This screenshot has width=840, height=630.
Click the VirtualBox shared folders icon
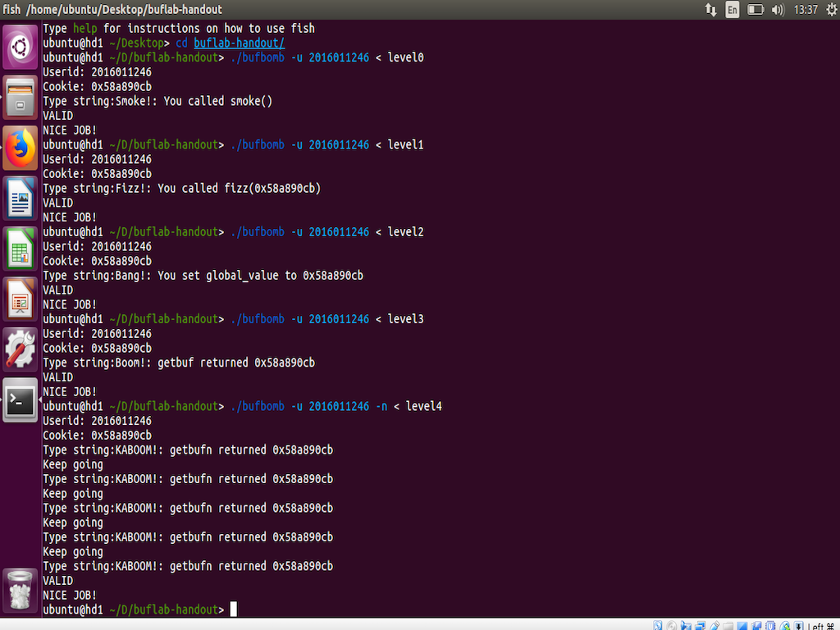coord(728,625)
